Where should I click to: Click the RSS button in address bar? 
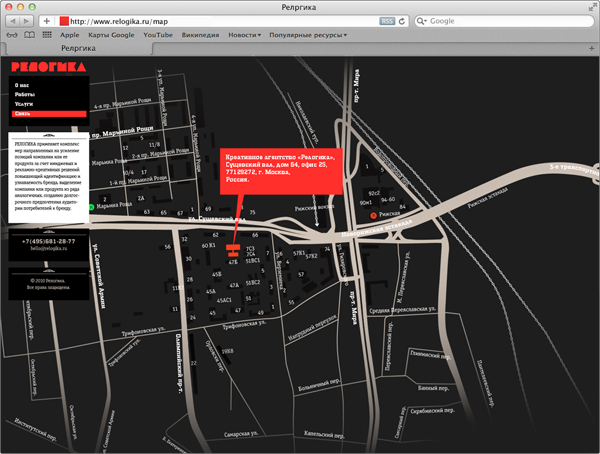point(387,21)
